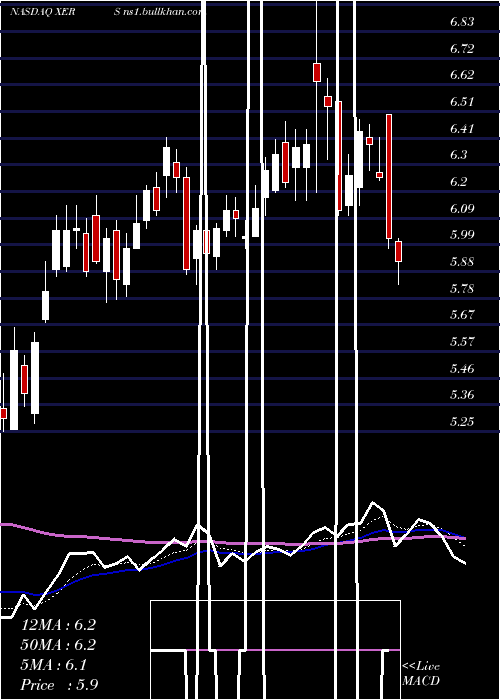
Task: Select the 6.3 price axis label
Action: (x=458, y=155)
